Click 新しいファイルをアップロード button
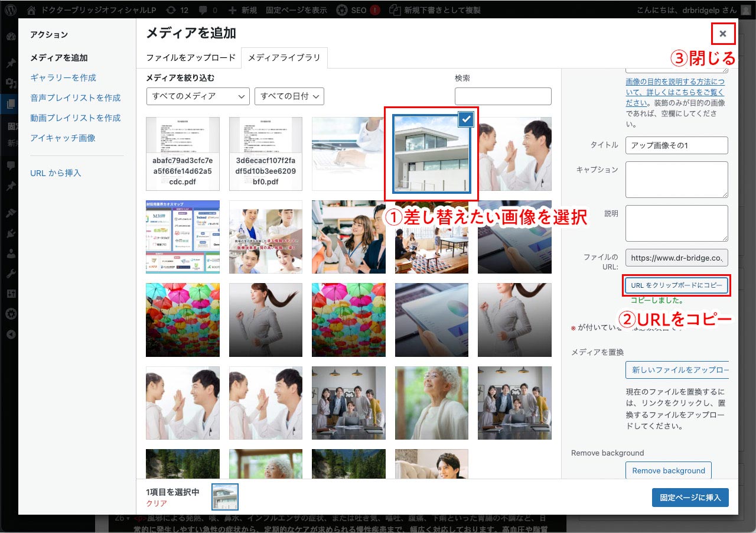 (x=677, y=370)
